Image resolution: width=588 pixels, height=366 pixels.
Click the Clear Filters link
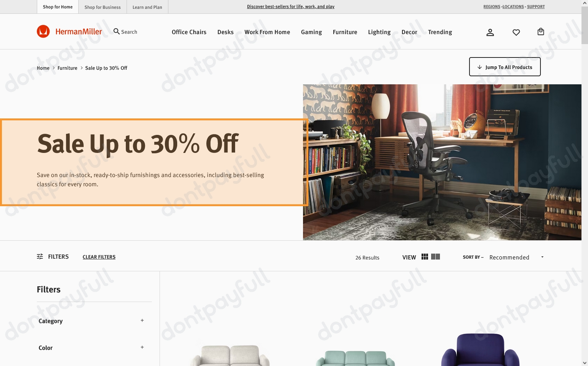99,257
